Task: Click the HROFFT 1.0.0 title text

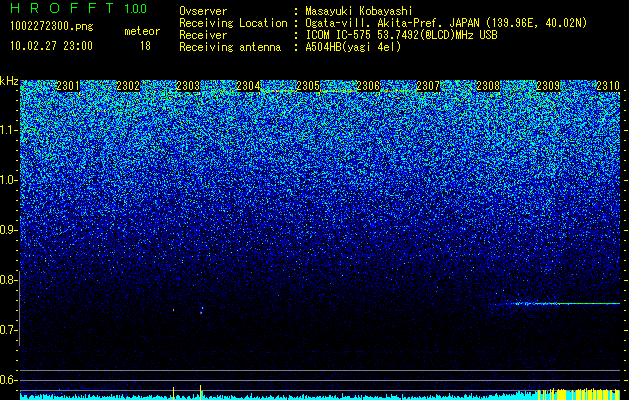Action: tap(79, 8)
